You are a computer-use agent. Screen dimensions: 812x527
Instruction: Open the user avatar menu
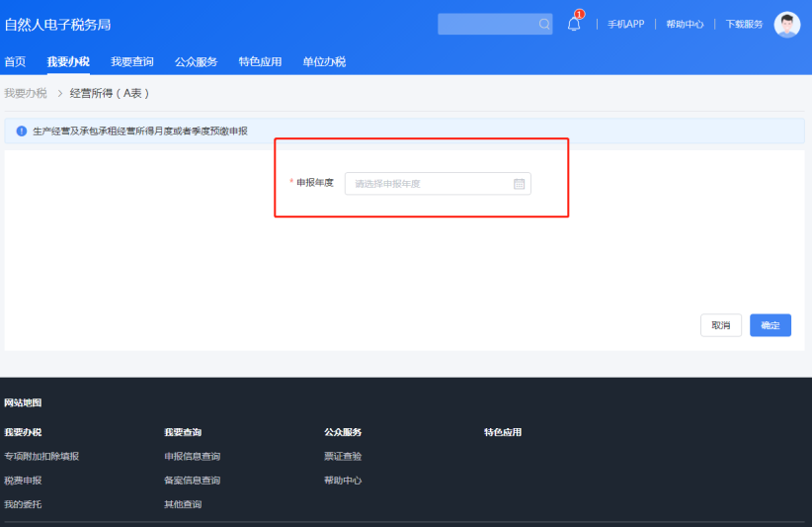click(x=786, y=25)
